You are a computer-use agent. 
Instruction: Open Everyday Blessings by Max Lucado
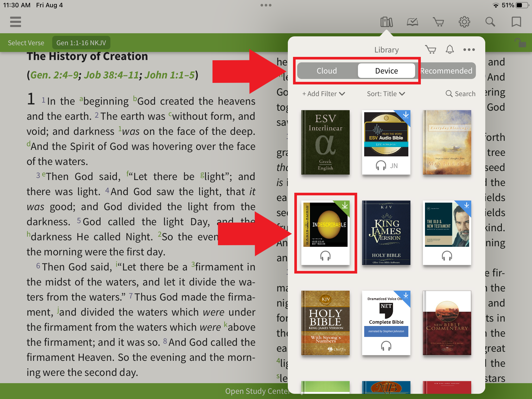447,142
